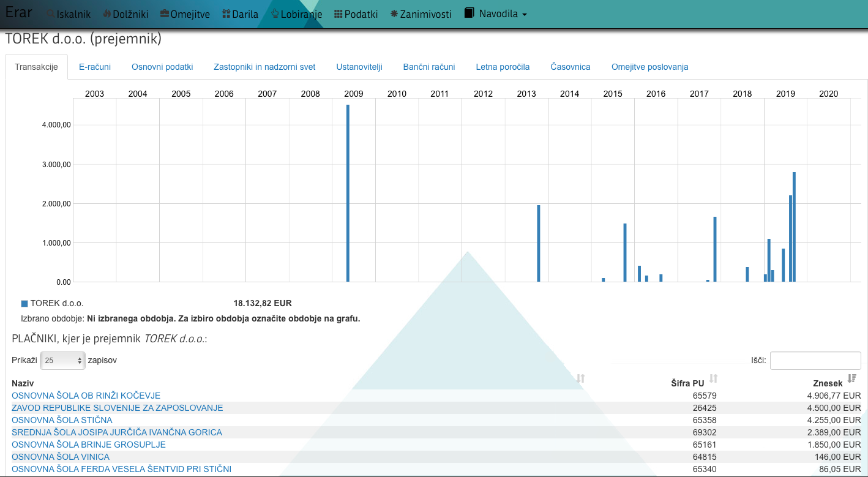Click the blue TOREK d.o.o. legend swatch
Image resolution: width=868 pixels, height=477 pixels.
(24, 303)
